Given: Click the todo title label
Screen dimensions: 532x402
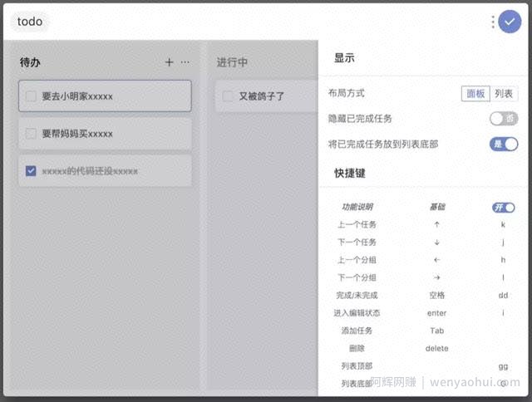Looking at the screenshot, I should [30, 22].
